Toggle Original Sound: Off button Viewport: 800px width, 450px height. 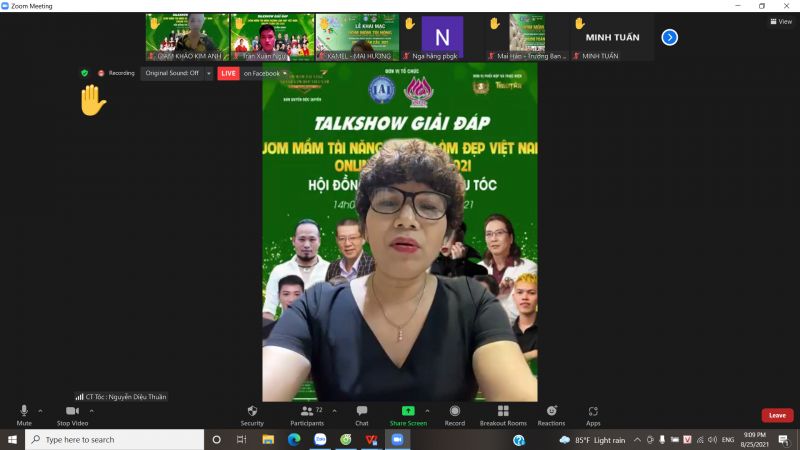pyautogui.click(x=172, y=73)
